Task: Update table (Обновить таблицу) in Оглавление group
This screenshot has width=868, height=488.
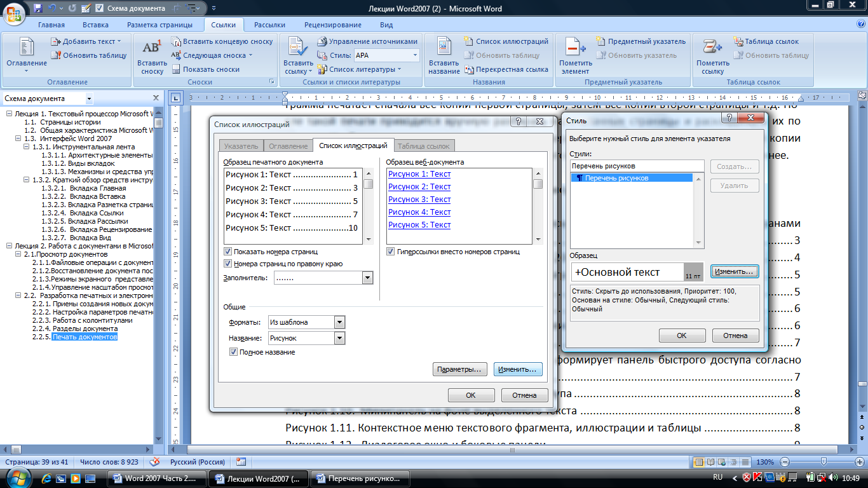Action: tap(89, 55)
